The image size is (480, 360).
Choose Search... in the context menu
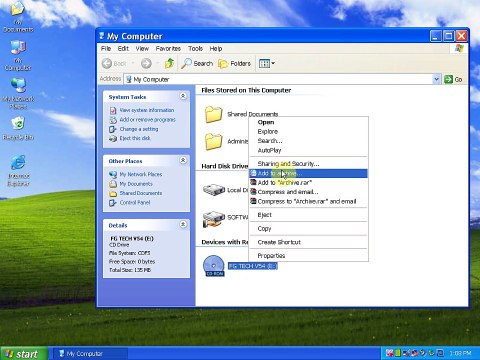tap(308, 141)
